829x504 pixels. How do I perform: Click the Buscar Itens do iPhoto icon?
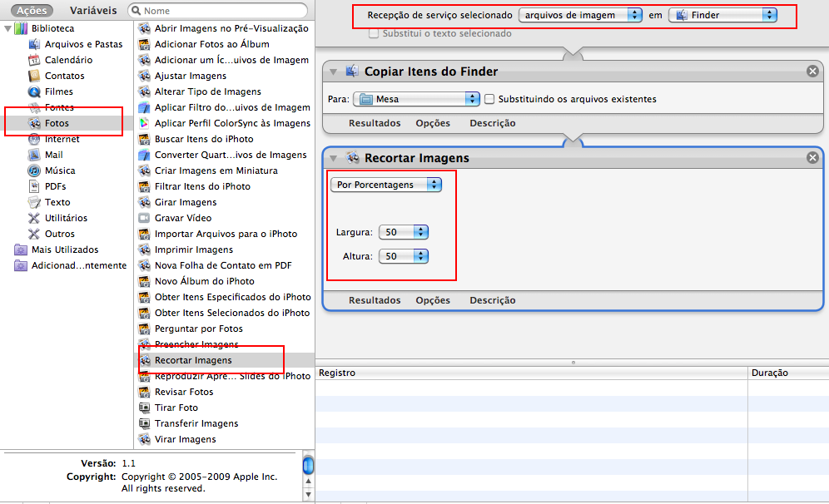coord(144,139)
